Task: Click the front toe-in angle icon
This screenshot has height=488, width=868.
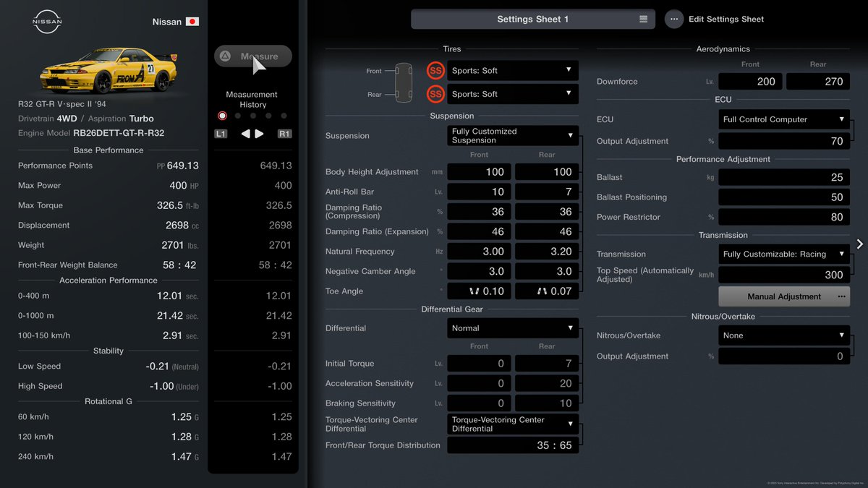Action: 475,291
